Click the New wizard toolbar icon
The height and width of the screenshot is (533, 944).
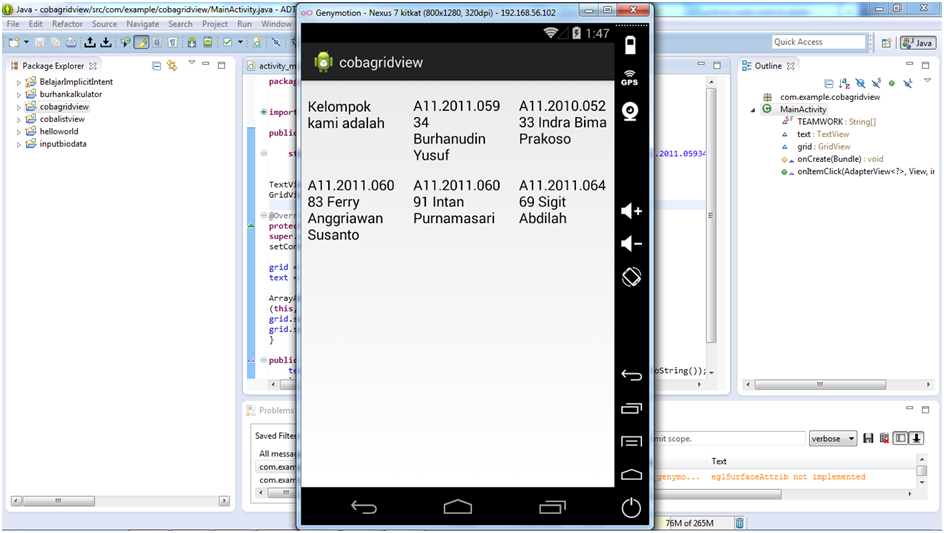13,42
